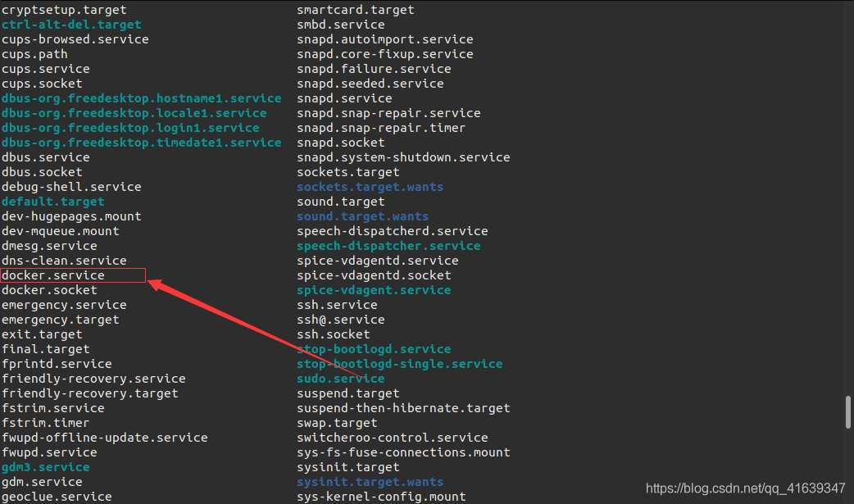Click sound.target.wants directory entry
The width and height of the screenshot is (854, 504).
pyautogui.click(x=363, y=216)
